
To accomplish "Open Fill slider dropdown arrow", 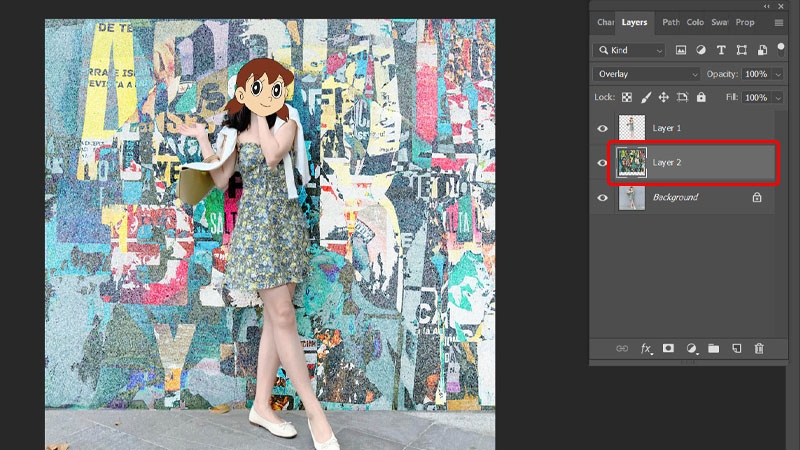I will click(x=778, y=97).
